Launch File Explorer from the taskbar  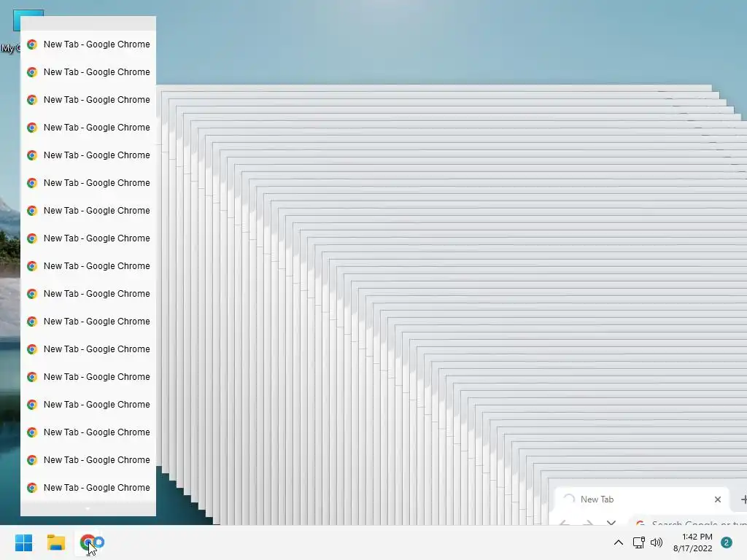click(x=55, y=542)
